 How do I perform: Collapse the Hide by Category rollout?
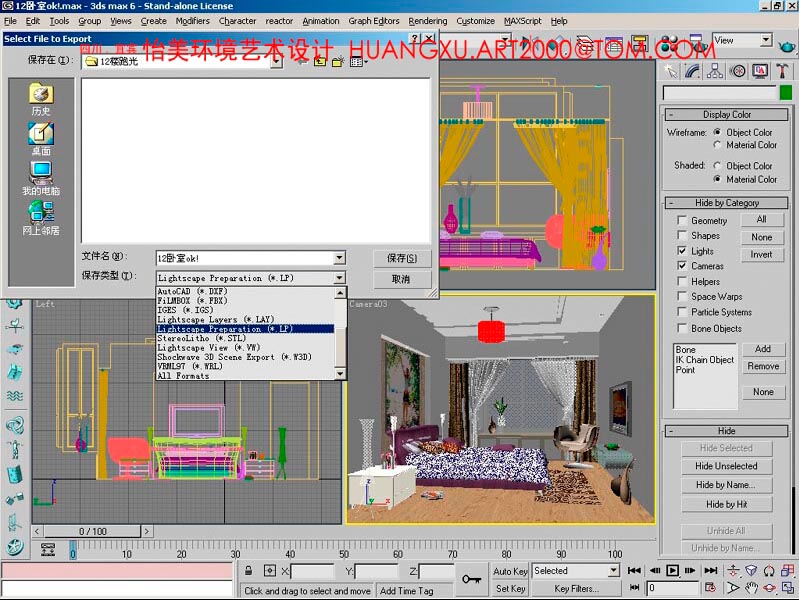tap(726, 203)
